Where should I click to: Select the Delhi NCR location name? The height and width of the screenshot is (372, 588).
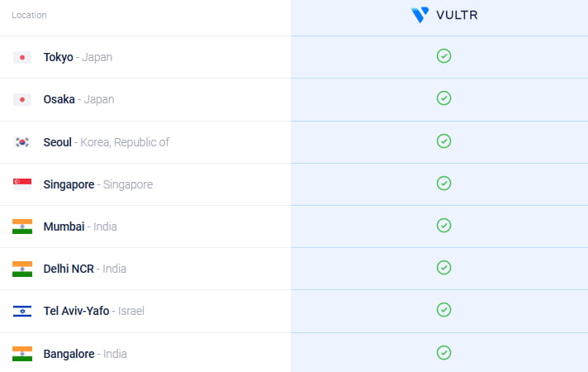[70, 269]
